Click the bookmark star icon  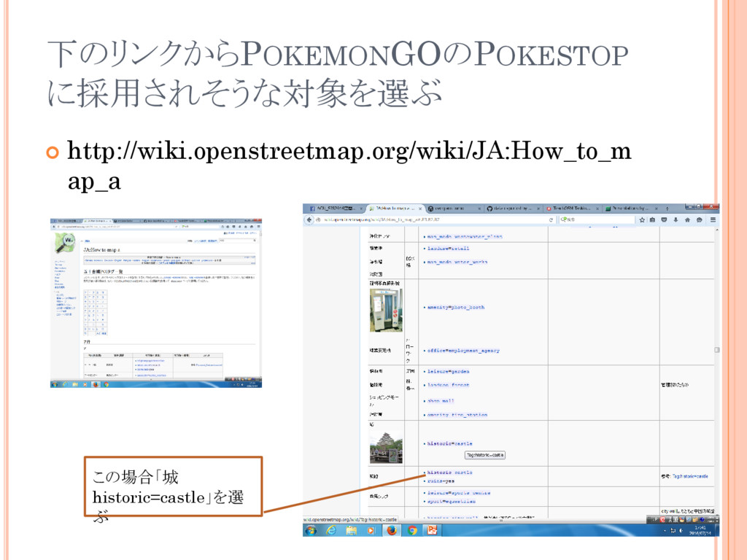642,219
